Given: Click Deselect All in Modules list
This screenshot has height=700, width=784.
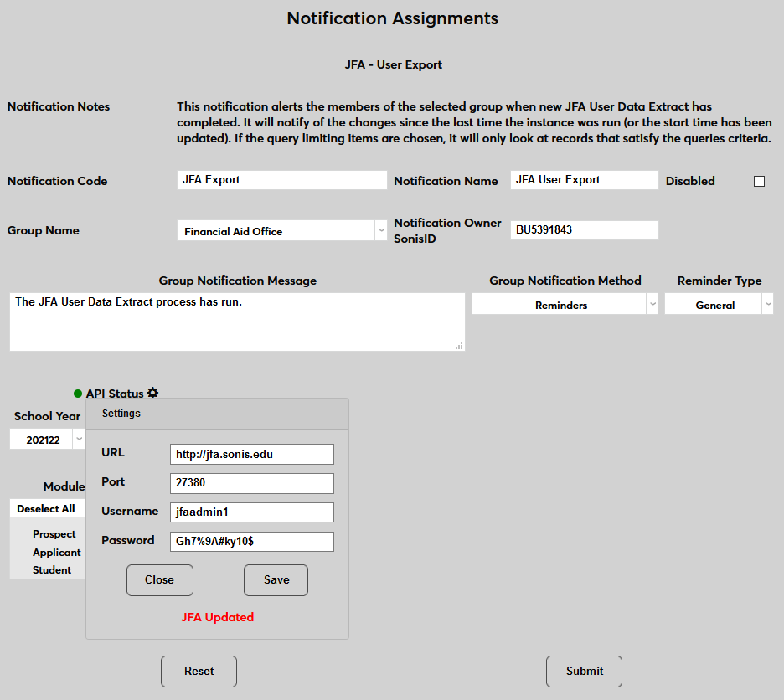Looking at the screenshot, I should tap(46, 509).
